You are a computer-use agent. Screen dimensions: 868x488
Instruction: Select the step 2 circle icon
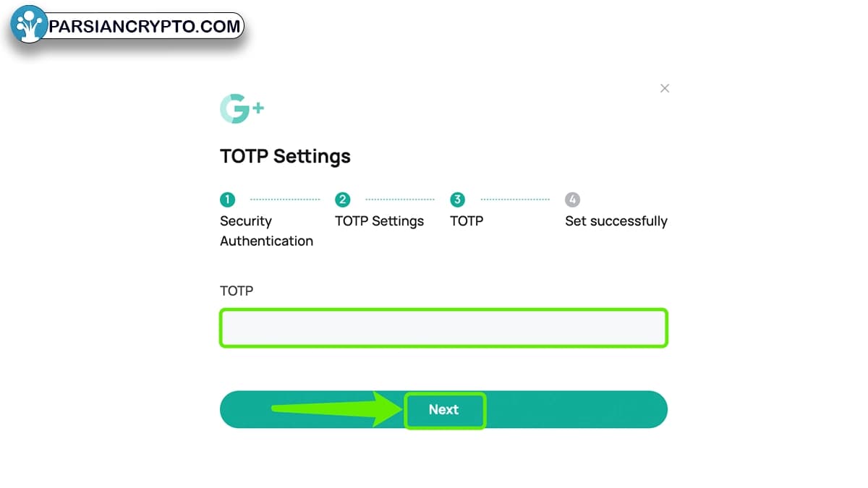tap(342, 200)
